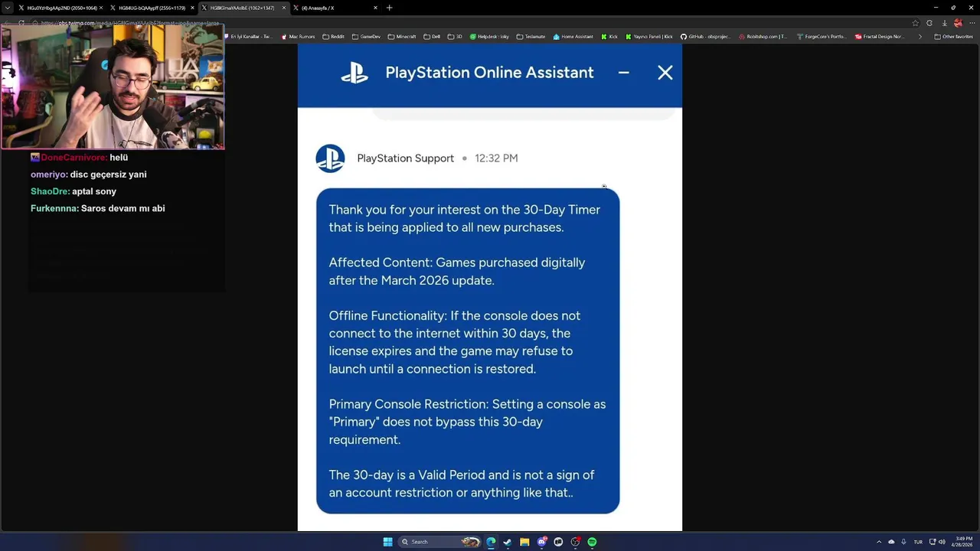This screenshot has width=980, height=551.
Task: Open the Minecraft bookmarks folder
Action: click(x=402, y=37)
